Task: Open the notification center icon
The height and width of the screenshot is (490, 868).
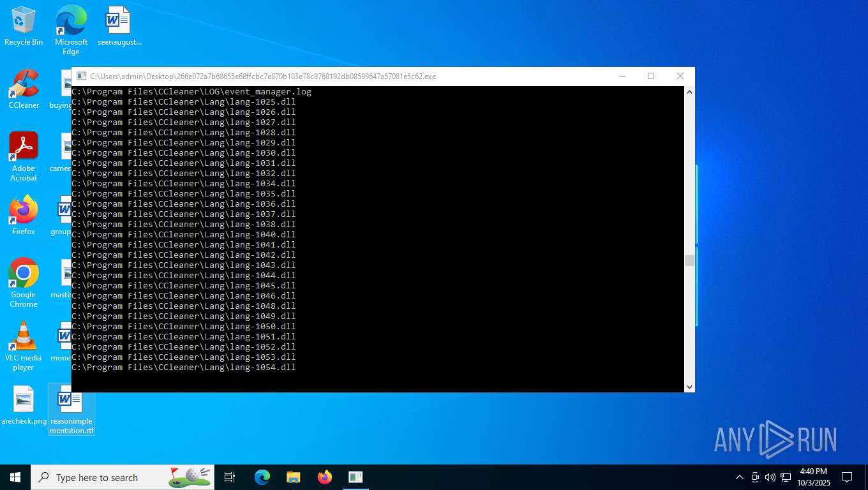Action: pyautogui.click(x=847, y=477)
